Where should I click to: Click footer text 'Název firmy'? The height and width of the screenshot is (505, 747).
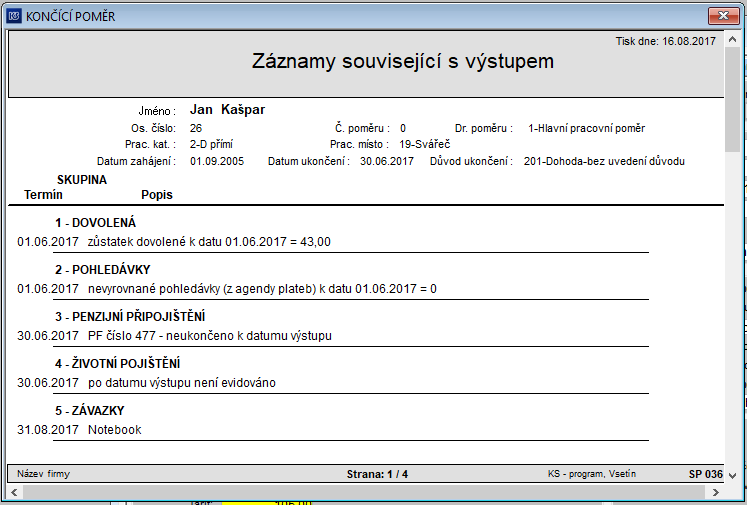pos(43,474)
